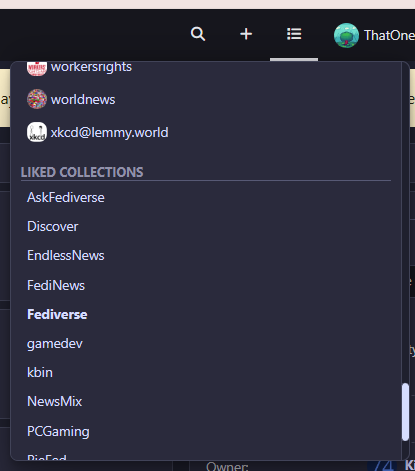Click the workersrights community icon
This screenshot has height=471, width=415.
click(x=37, y=68)
